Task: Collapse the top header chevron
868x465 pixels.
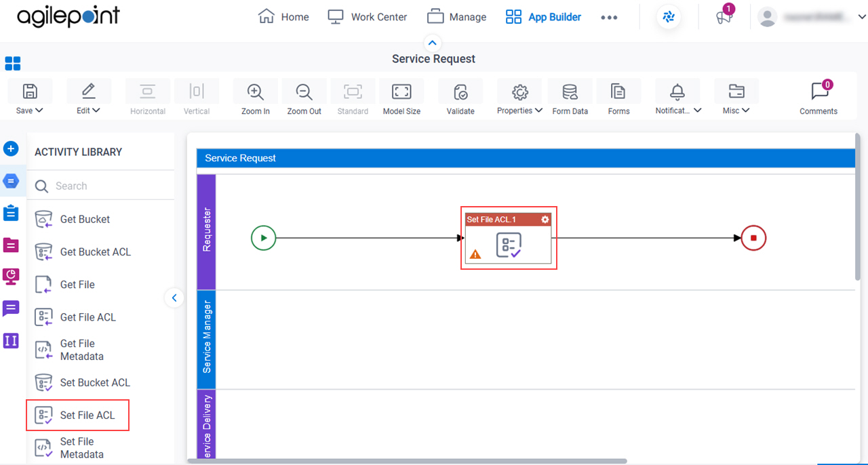Action: pos(433,43)
